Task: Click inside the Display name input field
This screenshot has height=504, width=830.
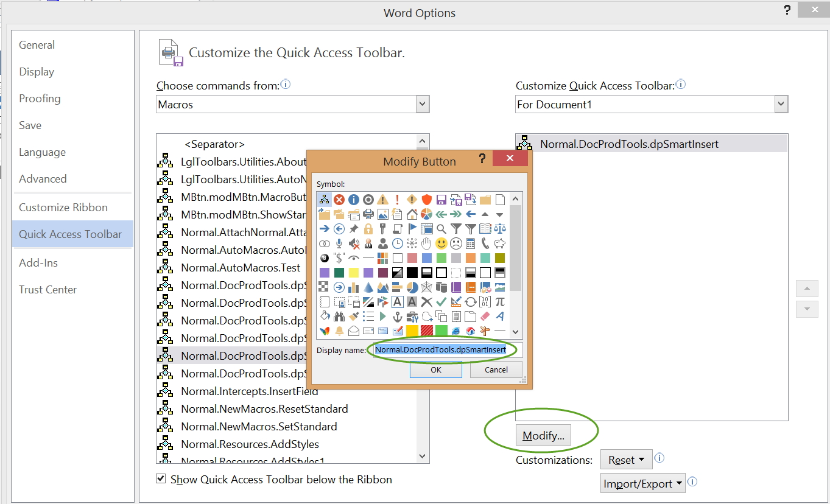Action: click(x=440, y=349)
